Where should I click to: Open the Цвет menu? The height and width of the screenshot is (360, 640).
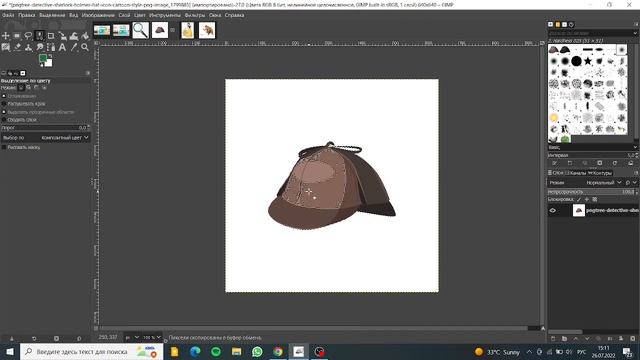[140, 15]
